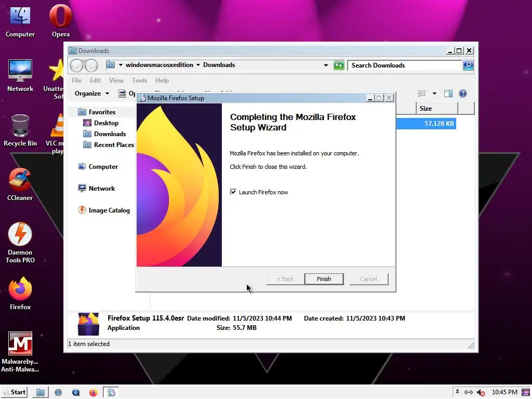Click the 10:45 PM taskbar clock
532x399 pixels.
pos(504,392)
